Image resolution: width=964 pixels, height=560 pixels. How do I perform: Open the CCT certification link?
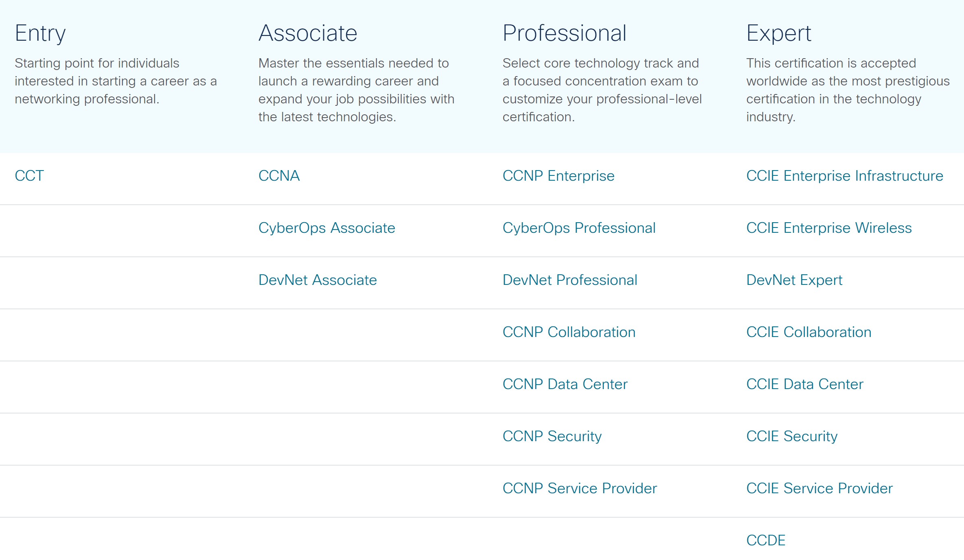(x=29, y=176)
